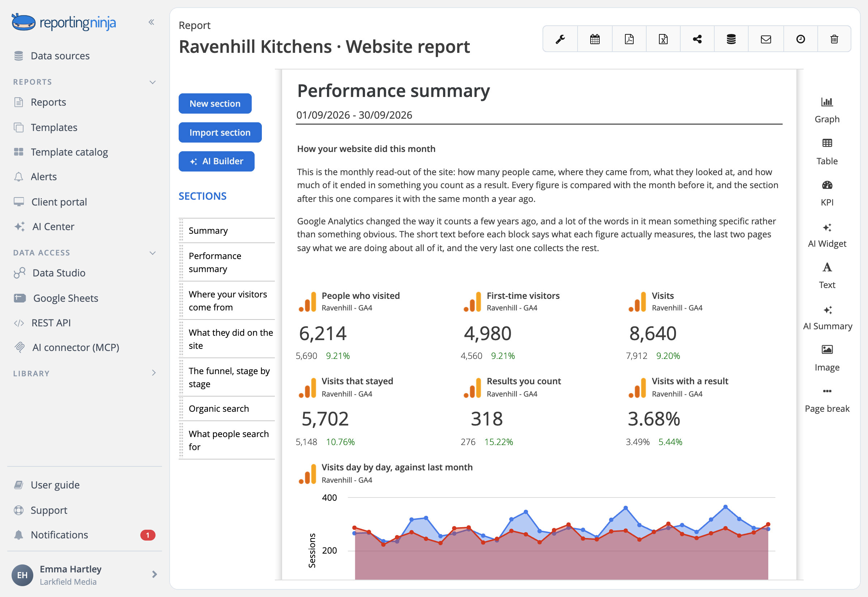
Task: Click the email report envelope icon
Action: click(766, 39)
